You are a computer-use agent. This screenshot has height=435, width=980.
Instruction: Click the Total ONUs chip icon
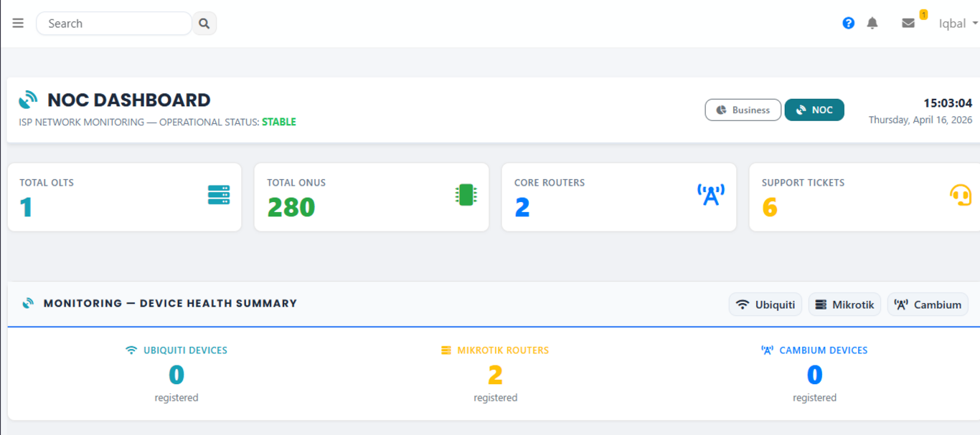pos(466,196)
